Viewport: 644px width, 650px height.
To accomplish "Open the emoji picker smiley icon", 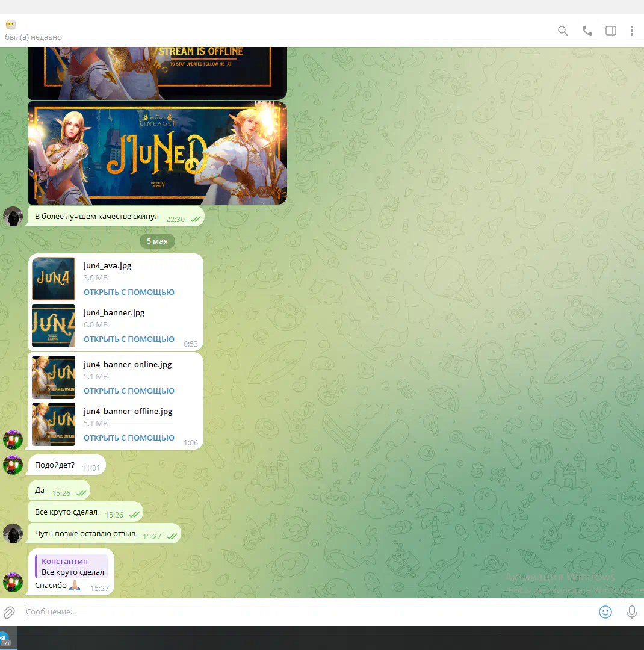I will [605, 612].
